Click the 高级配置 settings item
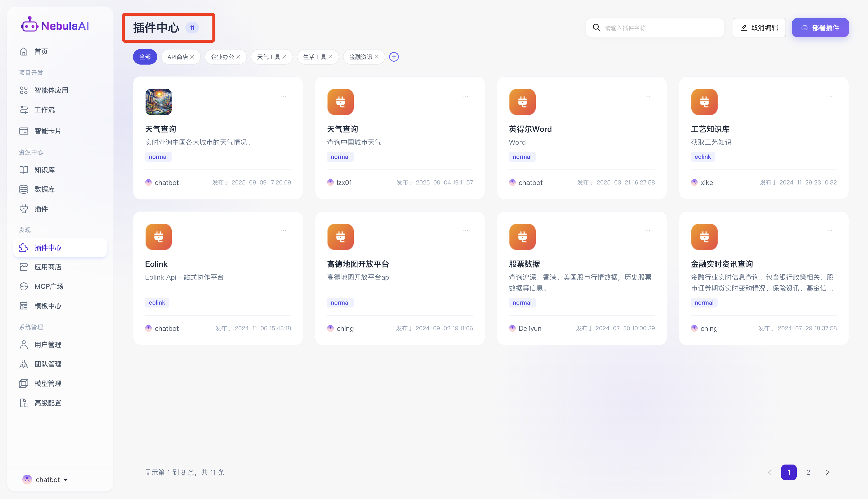This screenshot has width=868, height=499. click(x=48, y=403)
